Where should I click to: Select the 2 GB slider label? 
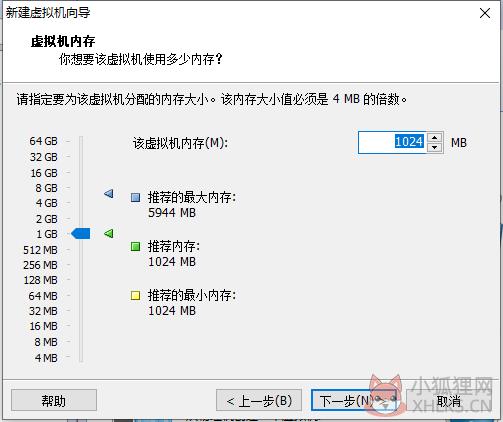click(x=46, y=219)
